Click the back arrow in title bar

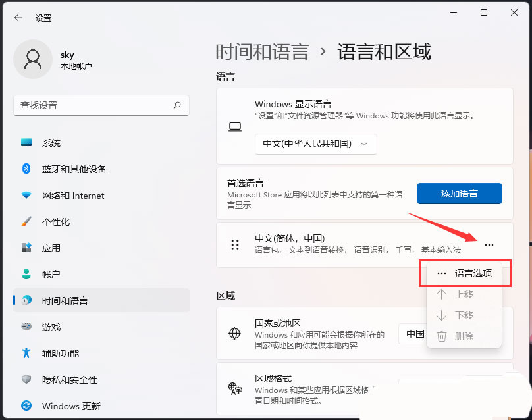pos(18,18)
